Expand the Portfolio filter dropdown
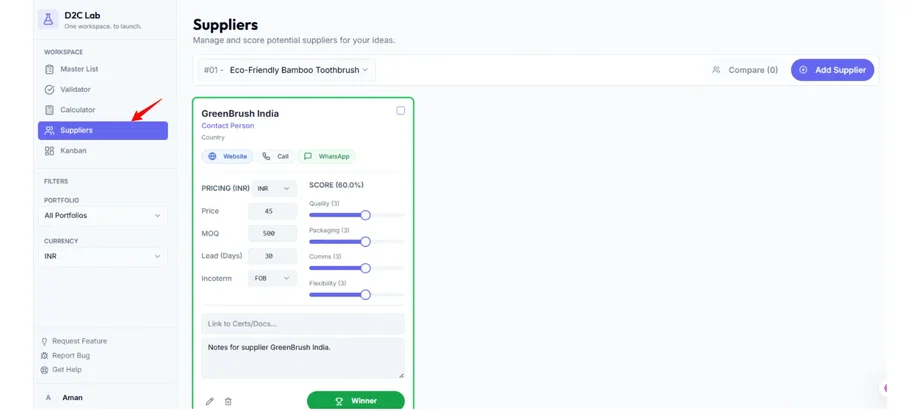920x411 pixels. click(x=102, y=215)
